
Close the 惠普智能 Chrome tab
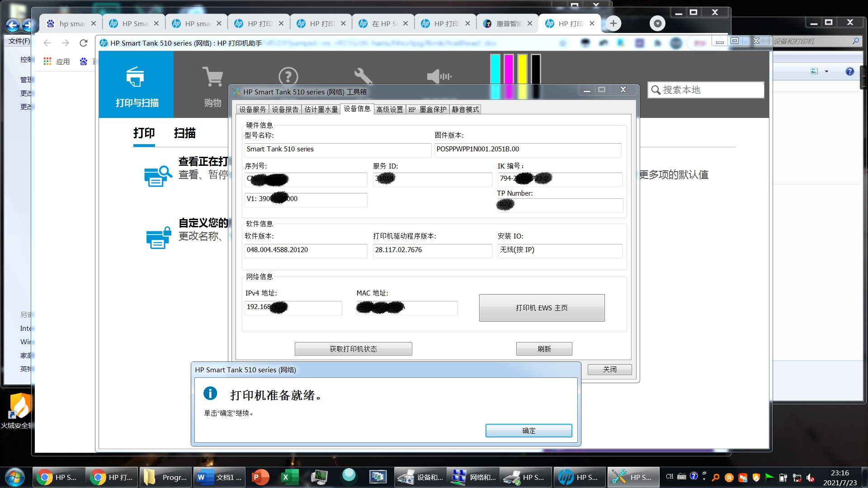tap(530, 23)
